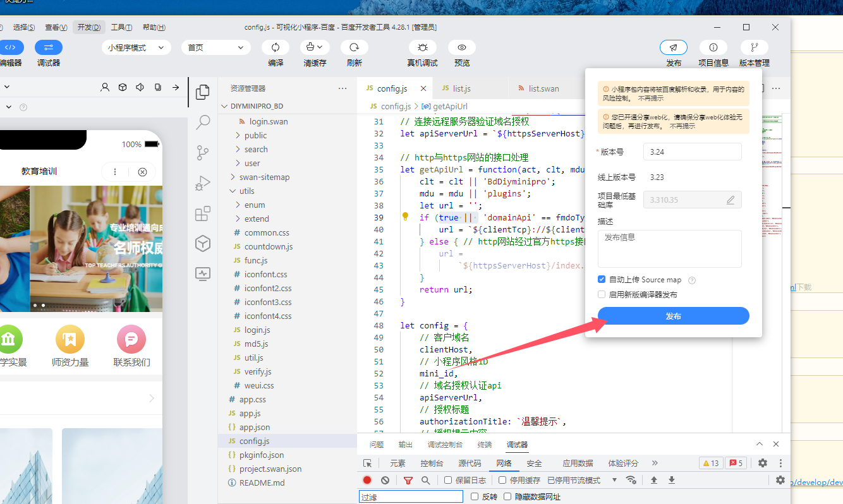The width and height of the screenshot is (843, 504).
Task: Click the monitor waveform icon in activity bar
Action: 203,273
